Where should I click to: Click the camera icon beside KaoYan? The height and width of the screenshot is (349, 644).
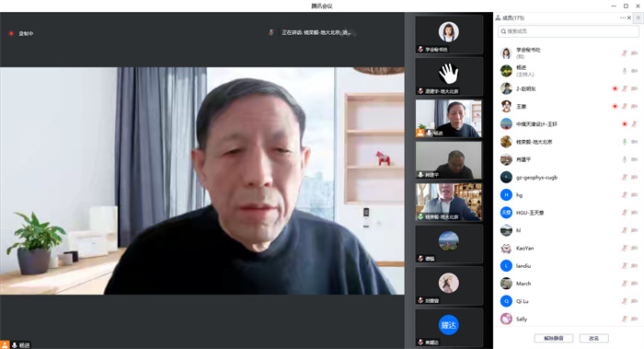coord(634,248)
